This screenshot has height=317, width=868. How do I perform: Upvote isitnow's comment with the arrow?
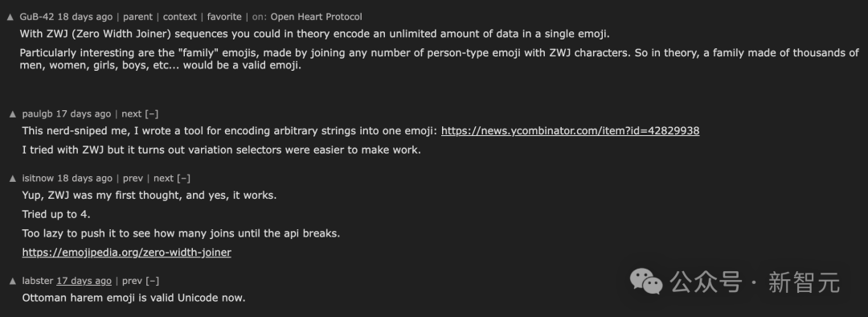coord(13,179)
